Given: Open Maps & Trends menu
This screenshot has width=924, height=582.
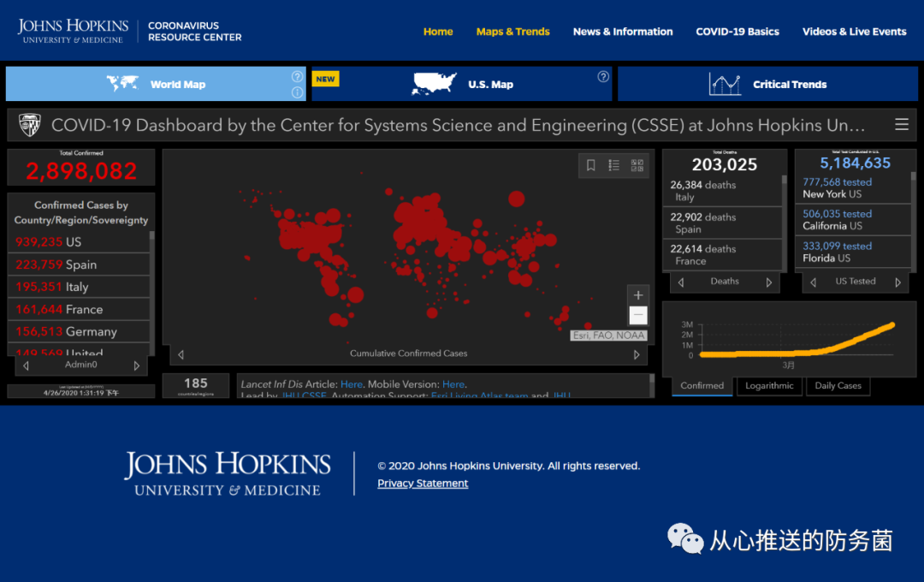Looking at the screenshot, I should [x=512, y=32].
